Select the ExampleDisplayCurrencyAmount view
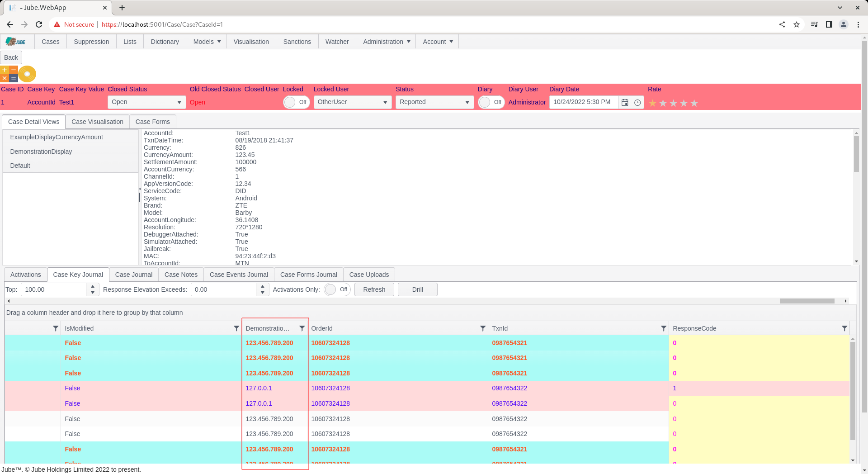 point(71,137)
